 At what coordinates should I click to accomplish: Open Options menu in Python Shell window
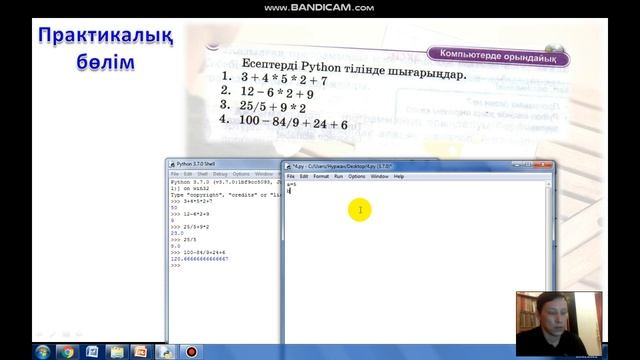click(x=241, y=174)
